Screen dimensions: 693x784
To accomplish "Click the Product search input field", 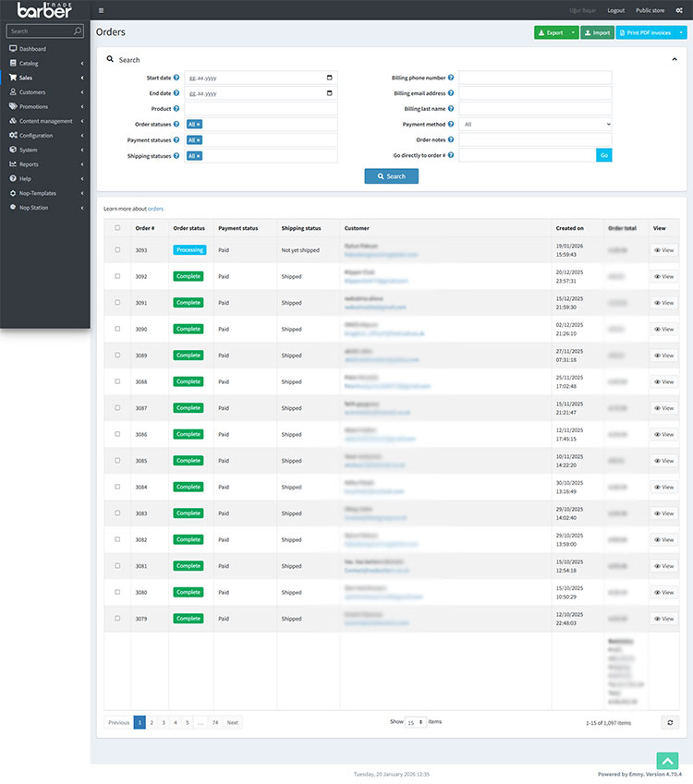I will pyautogui.click(x=261, y=108).
